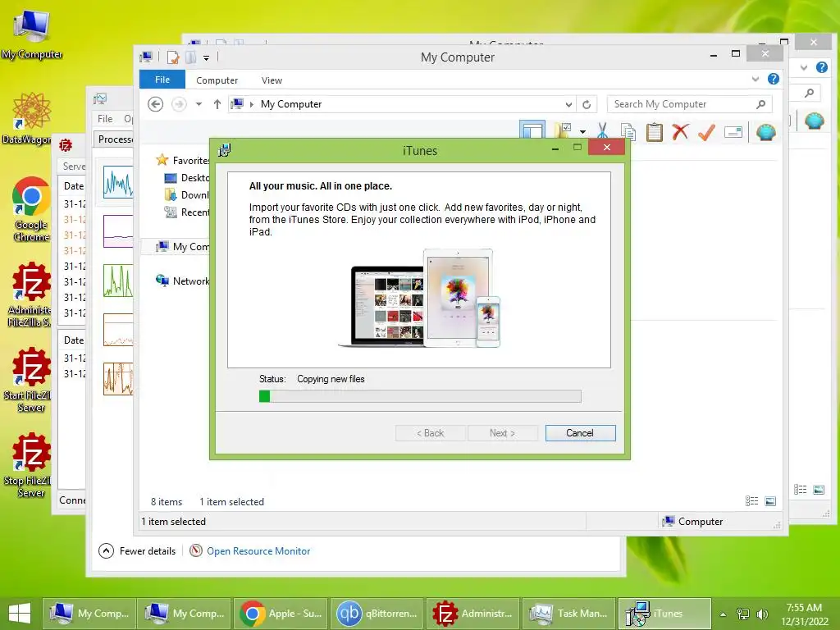Open the File tab in My Computer
840x630 pixels.
coord(162,80)
